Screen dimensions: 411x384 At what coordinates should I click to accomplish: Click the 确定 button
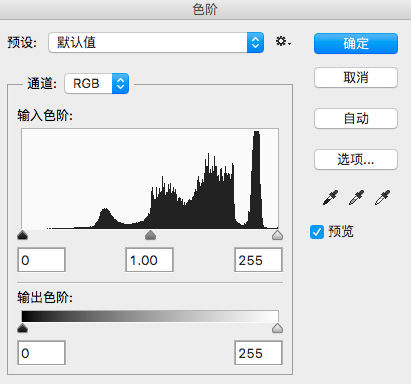coord(356,43)
